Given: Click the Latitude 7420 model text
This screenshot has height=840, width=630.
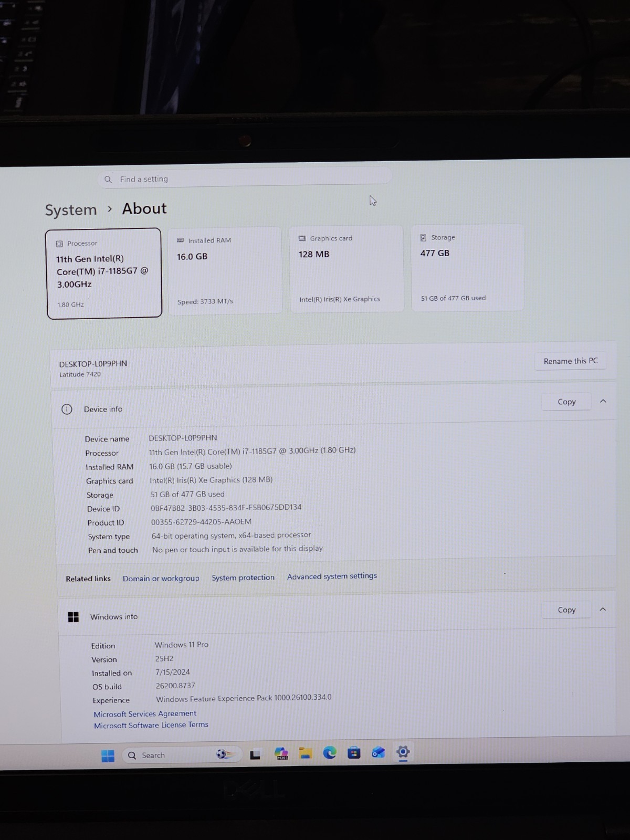Looking at the screenshot, I should [x=80, y=374].
